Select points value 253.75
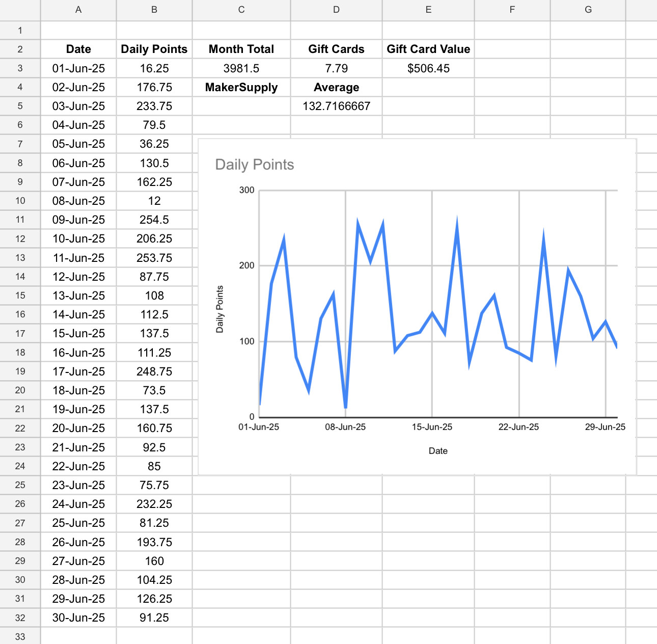The width and height of the screenshot is (657, 644). 154,258
